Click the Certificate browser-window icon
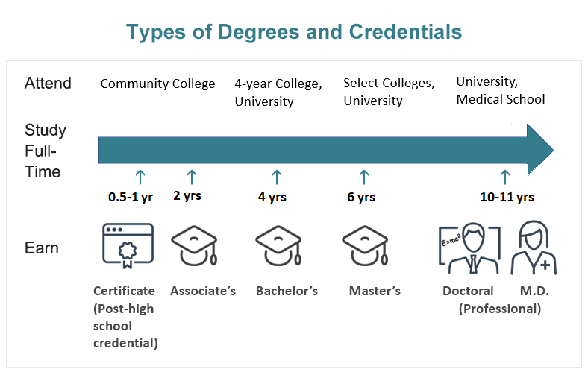The image size is (588, 378). coord(128,246)
